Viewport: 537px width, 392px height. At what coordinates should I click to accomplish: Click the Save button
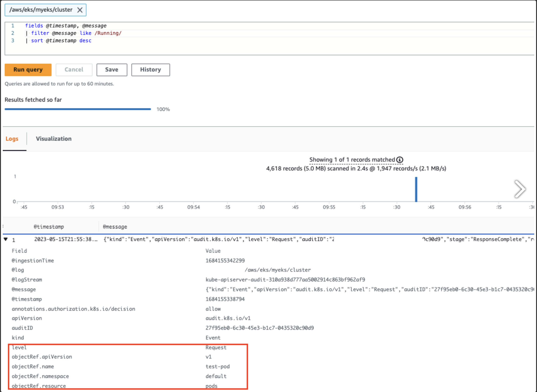click(x=111, y=70)
